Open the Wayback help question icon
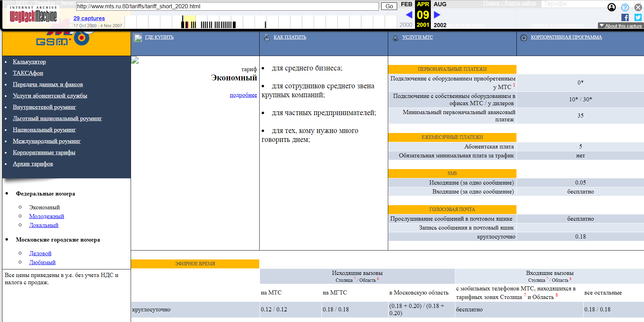The width and height of the screenshot is (644, 322). coord(625,7)
